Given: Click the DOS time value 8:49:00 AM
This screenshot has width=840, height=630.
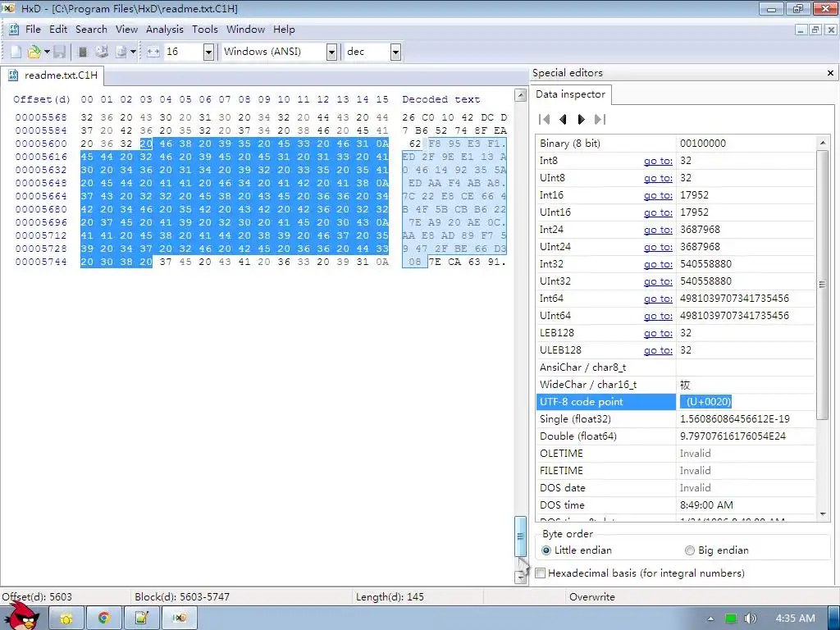Looking at the screenshot, I should click(706, 505).
